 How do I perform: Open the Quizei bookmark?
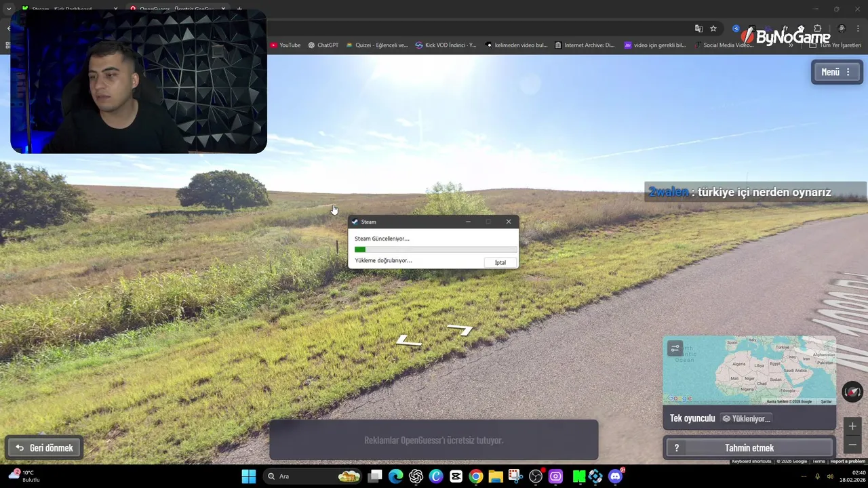coord(377,45)
